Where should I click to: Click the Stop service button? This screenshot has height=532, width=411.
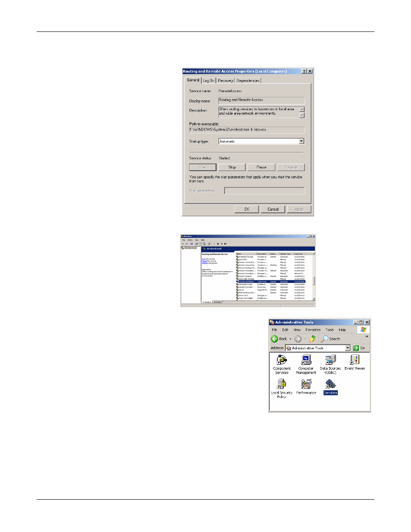point(232,167)
